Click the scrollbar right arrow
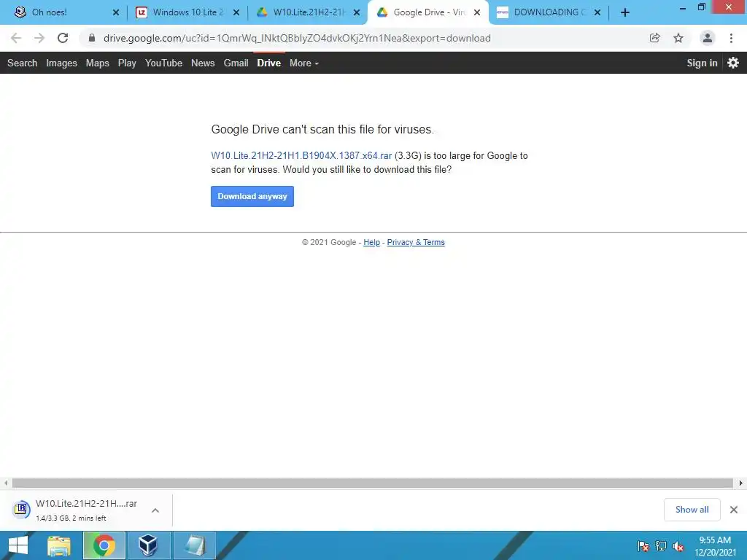747x560 pixels. point(741,483)
